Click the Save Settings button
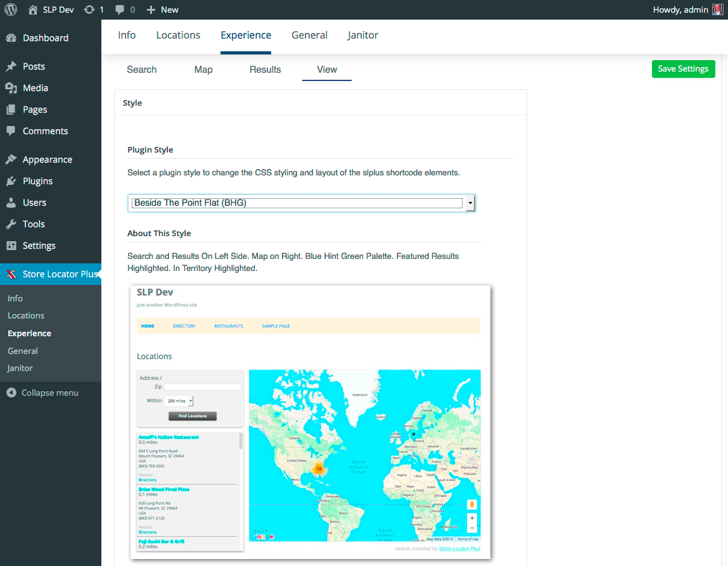Viewport: 728px width, 566px height. click(x=683, y=68)
